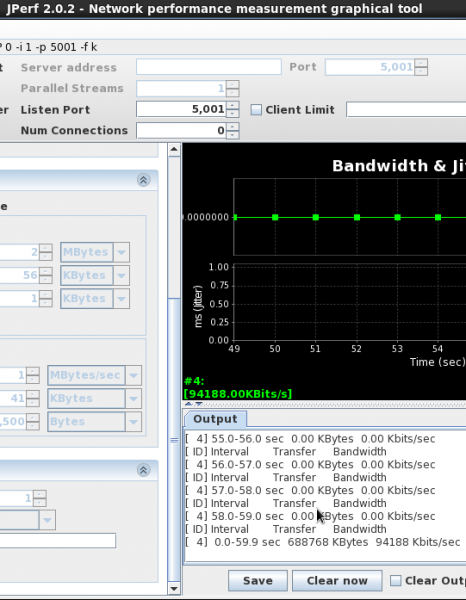Screen dimensions: 466x600
Task: Click the divider handle between panels
Action: click(x=174, y=440)
